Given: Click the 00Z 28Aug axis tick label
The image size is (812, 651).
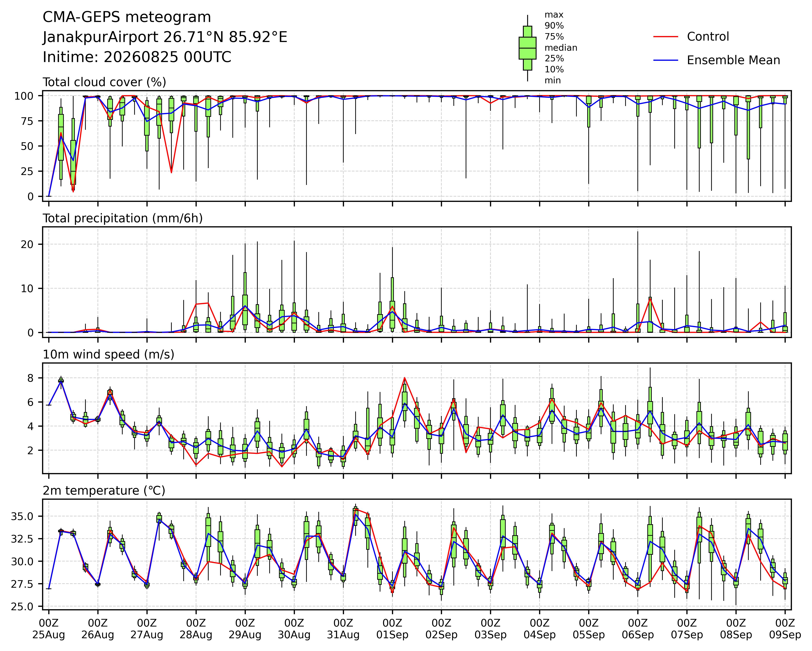Looking at the screenshot, I should (196, 629).
